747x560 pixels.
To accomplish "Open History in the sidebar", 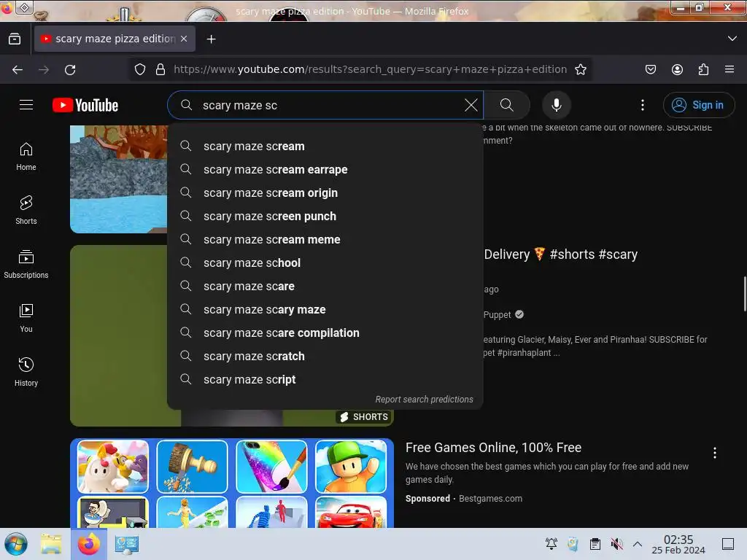I will click(26, 372).
